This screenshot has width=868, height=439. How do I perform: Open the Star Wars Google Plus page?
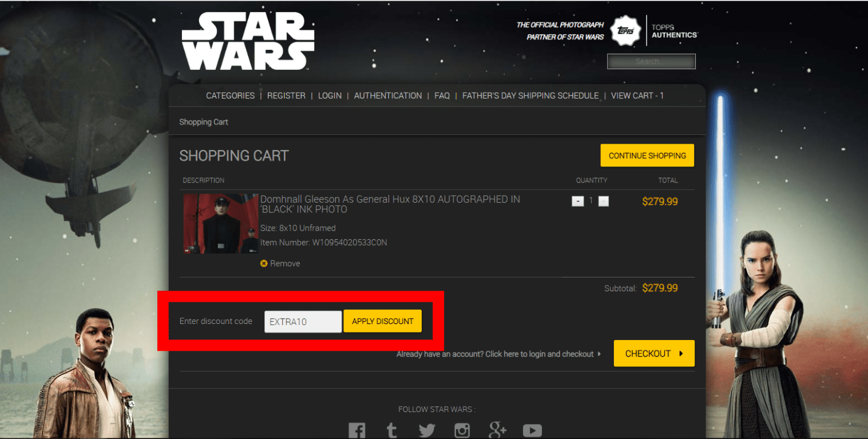point(498,430)
